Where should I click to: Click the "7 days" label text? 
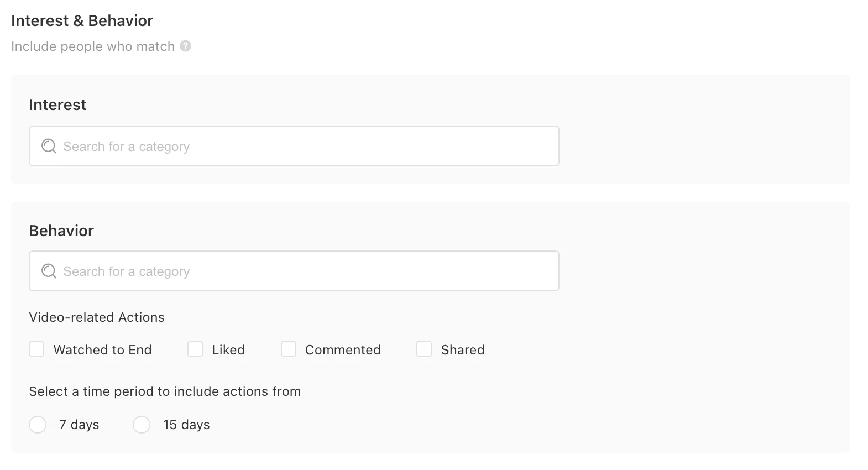coord(79,425)
